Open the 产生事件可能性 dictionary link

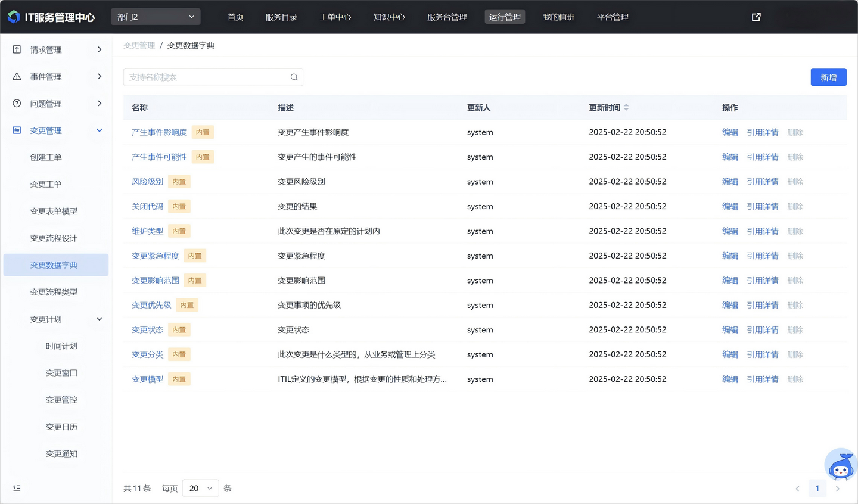tap(159, 157)
